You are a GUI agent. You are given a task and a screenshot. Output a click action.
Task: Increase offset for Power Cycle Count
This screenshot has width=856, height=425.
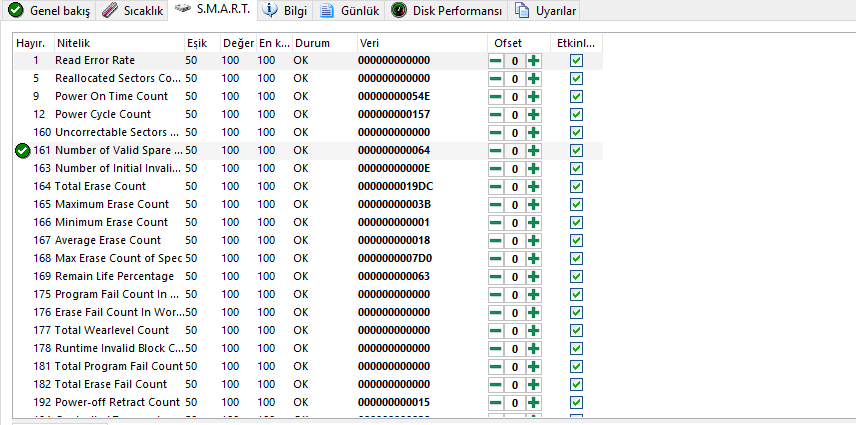point(534,115)
